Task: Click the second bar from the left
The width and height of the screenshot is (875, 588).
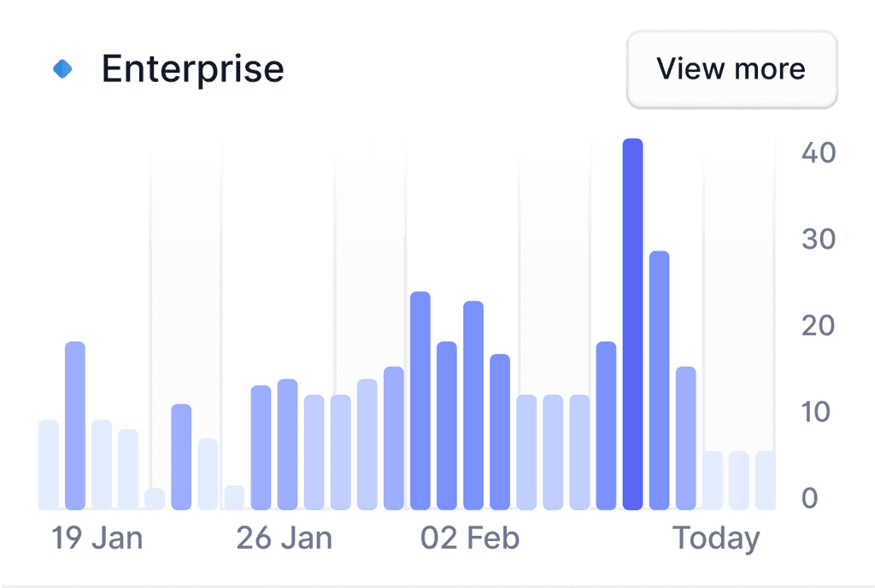Action: 75,426
